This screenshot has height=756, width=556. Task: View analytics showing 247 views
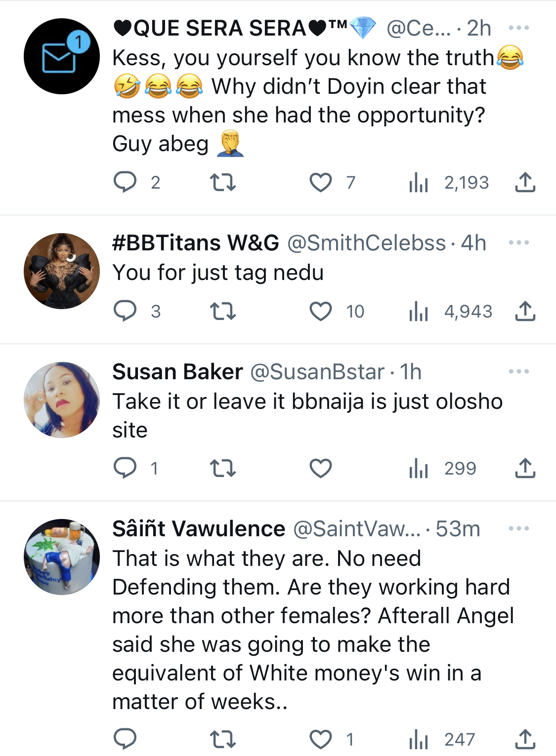(442, 739)
